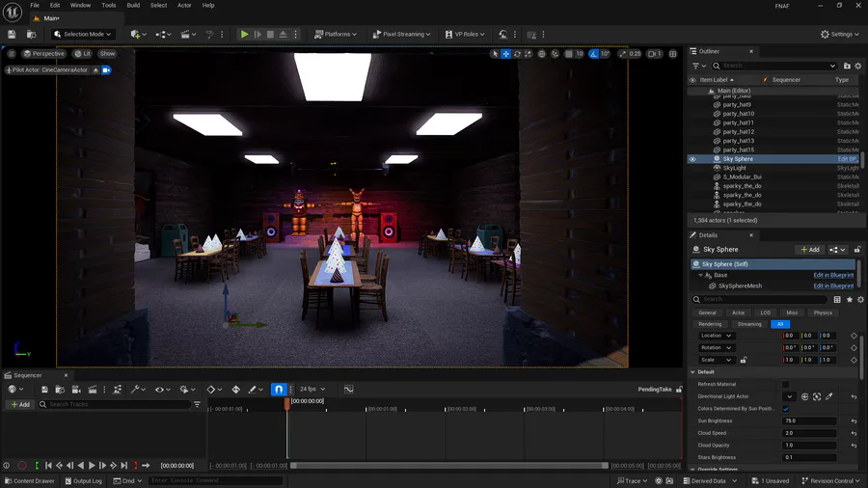Click the Sequencer record button
This screenshot has height=488, width=868.
tap(22, 466)
